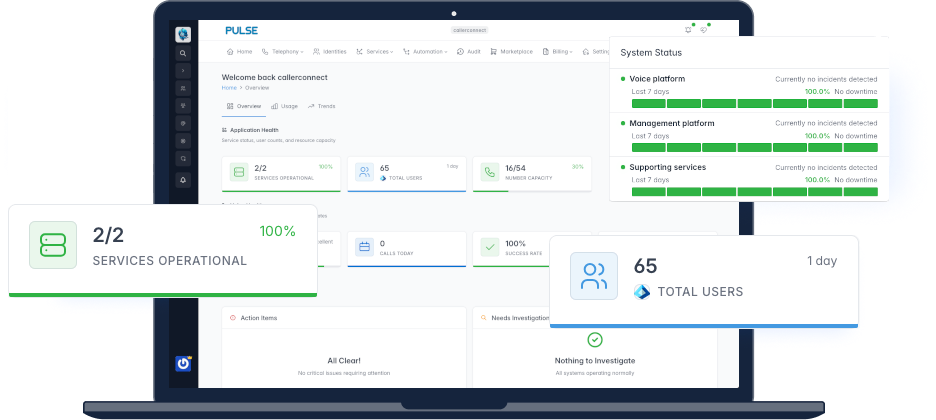Click the Needs Investigation magnifier icon
Image resolution: width=936 pixels, height=420 pixels.
tap(484, 318)
